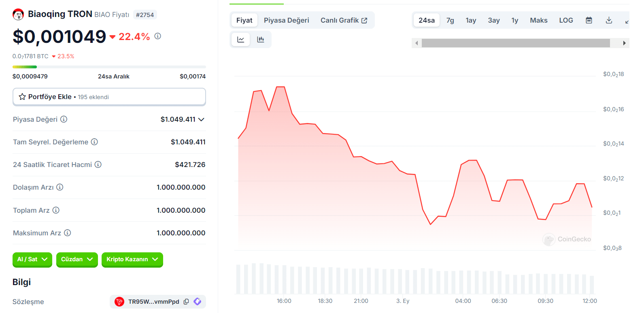Download the chart data
Viewport: 644px width, 313px height.
(x=609, y=20)
